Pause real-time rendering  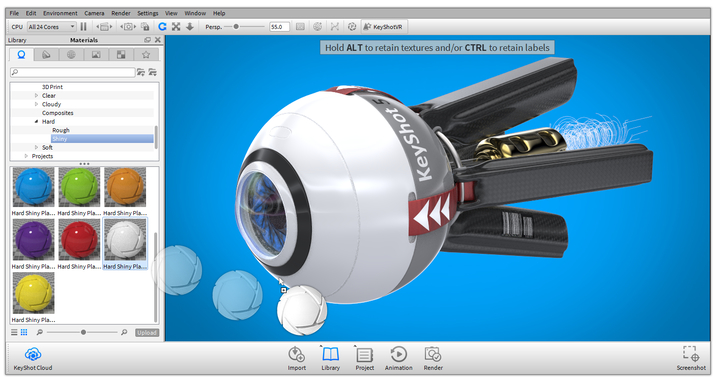tap(84, 27)
